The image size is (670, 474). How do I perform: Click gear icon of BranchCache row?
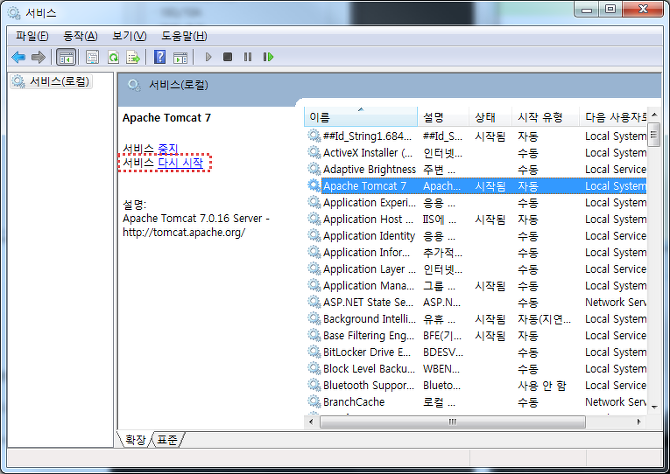pos(314,402)
